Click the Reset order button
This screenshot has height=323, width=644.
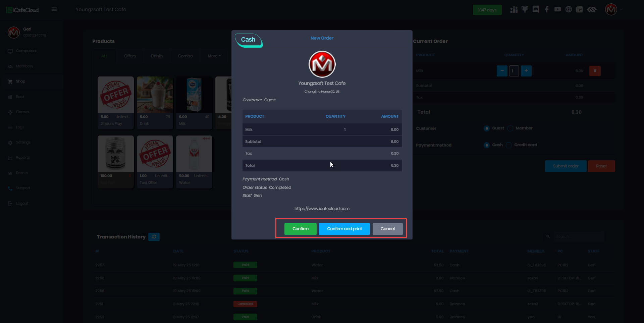601,166
